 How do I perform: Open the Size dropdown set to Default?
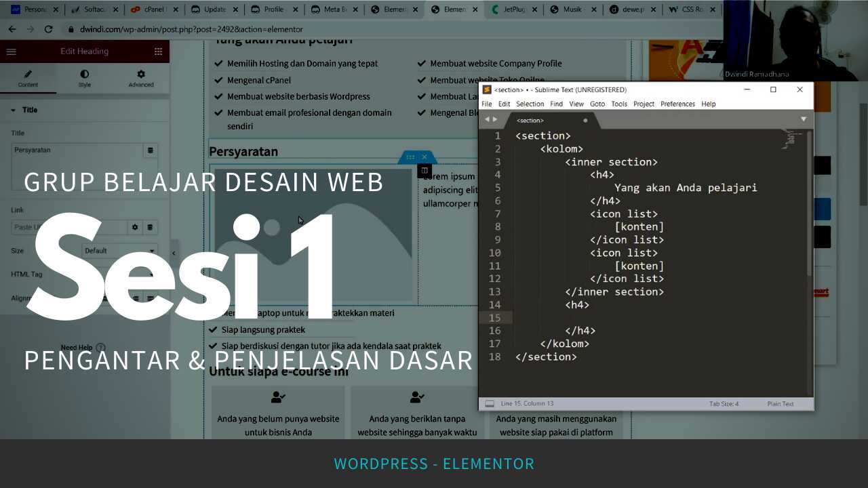pos(120,251)
